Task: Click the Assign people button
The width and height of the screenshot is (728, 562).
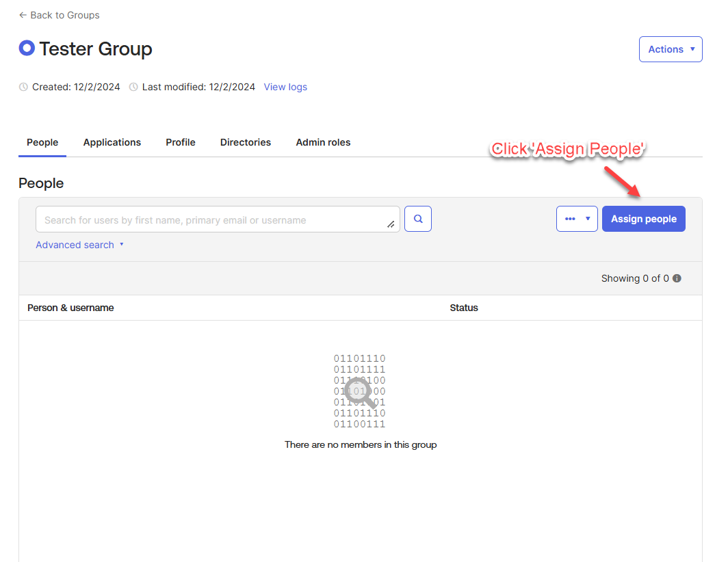Action: click(x=643, y=219)
